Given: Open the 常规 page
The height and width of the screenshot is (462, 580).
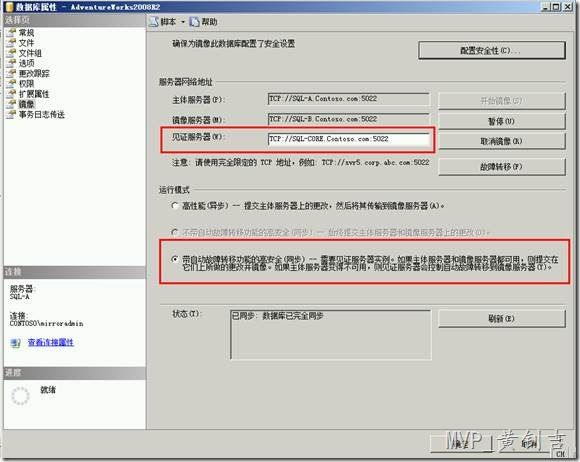Looking at the screenshot, I should (x=26, y=33).
